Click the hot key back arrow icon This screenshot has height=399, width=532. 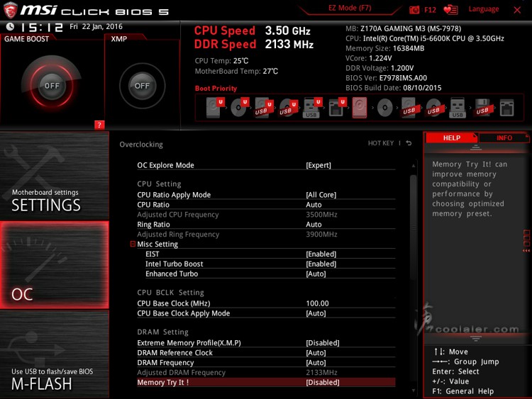pyautogui.click(x=409, y=143)
